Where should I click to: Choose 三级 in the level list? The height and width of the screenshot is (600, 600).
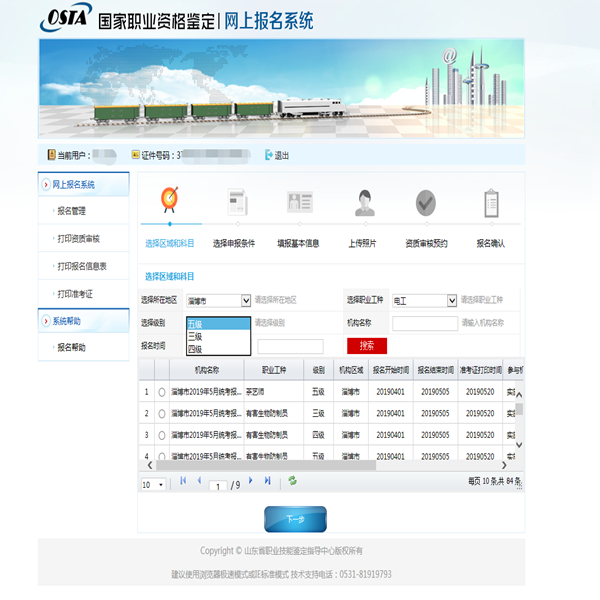[x=218, y=337]
